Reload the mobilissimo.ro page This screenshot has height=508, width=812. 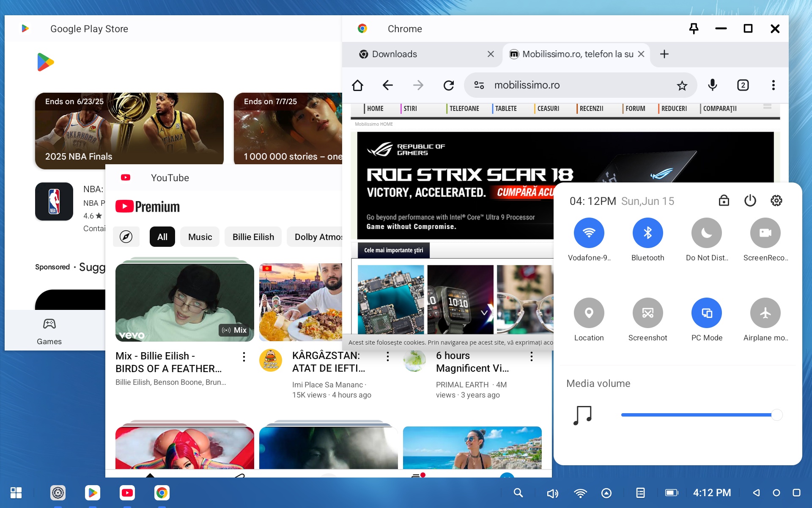click(449, 85)
